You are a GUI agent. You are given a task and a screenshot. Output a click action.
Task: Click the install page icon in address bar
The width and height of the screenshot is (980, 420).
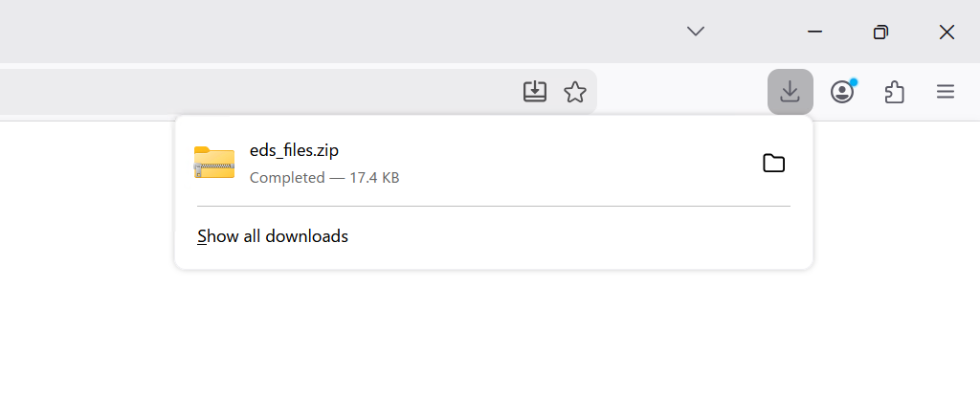(535, 92)
